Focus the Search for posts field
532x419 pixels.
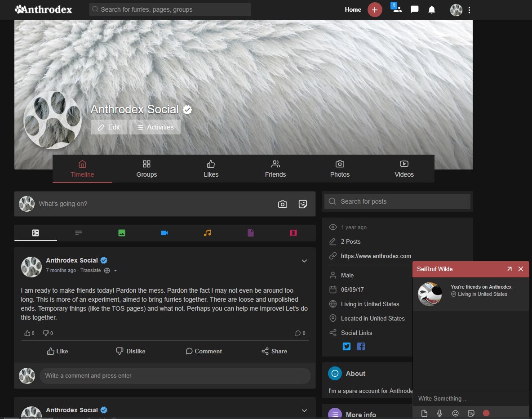[x=397, y=201]
